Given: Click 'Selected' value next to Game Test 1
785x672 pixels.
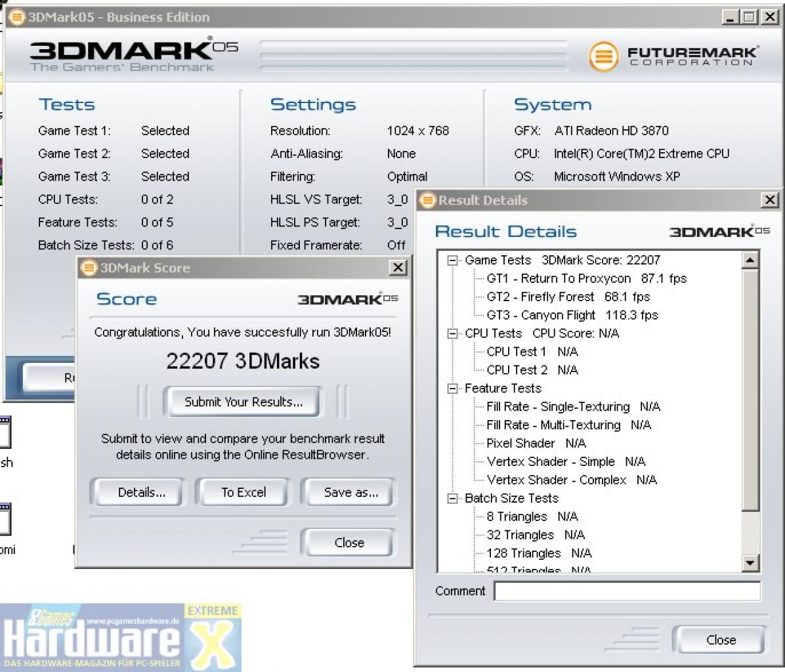Looking at the screenshot, I should [x=165, y=131].
